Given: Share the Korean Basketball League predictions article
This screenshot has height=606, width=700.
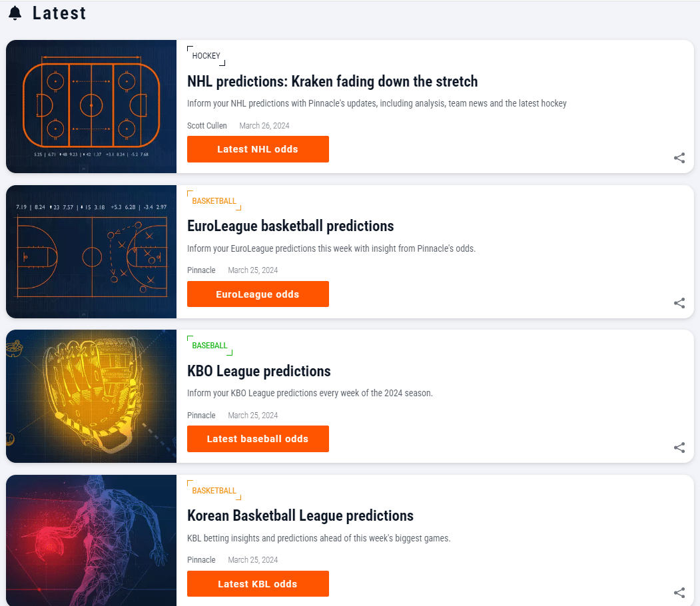Looking at the screenshot, I should 679,593.
